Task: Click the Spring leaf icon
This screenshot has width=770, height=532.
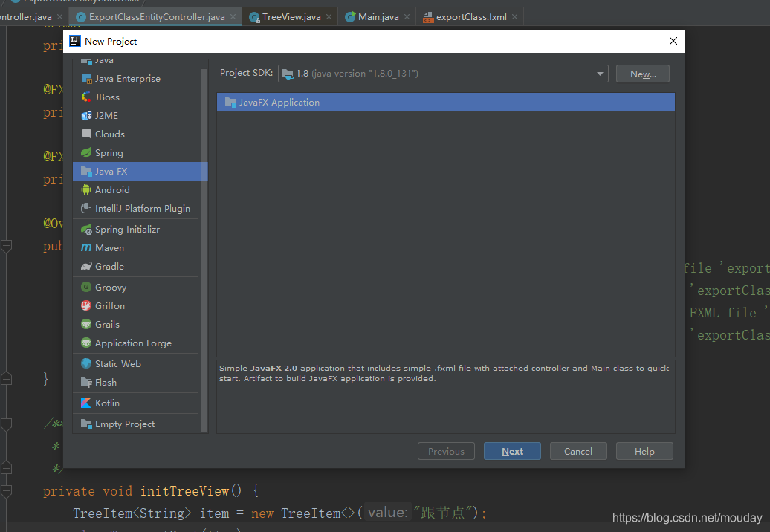Action: coord(86,152)
